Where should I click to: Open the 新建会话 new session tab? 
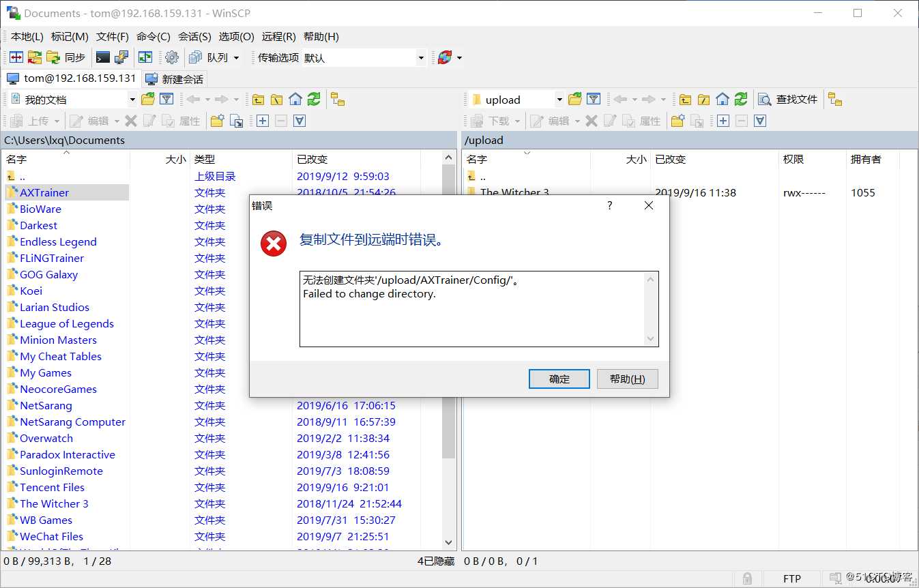[x=175, y=79]
